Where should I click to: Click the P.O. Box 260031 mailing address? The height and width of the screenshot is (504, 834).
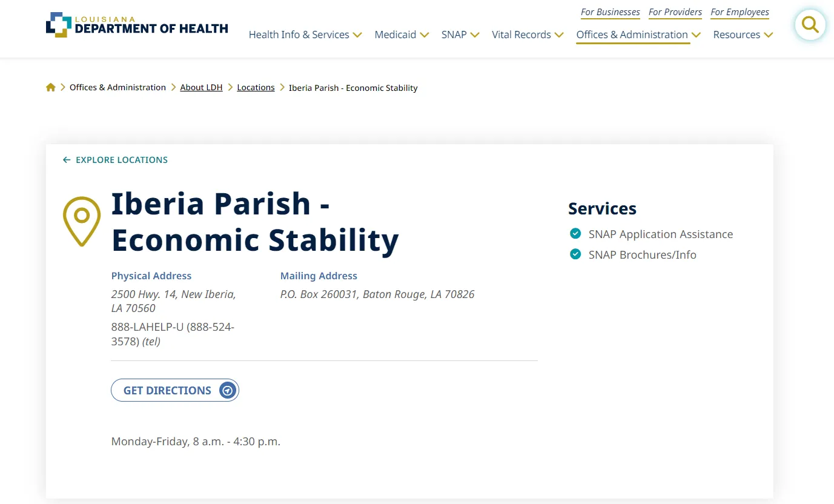(x=377, y=294)
